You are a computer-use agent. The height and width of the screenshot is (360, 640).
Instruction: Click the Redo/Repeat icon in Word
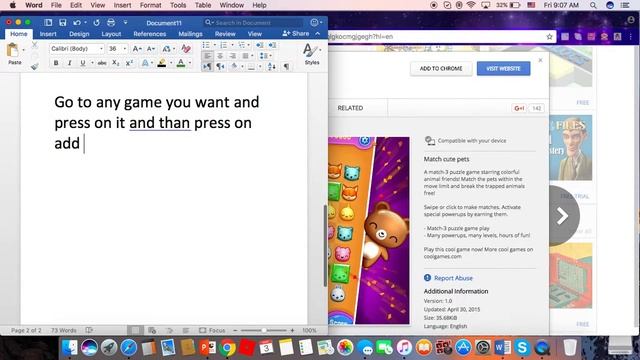coord(96,22)
